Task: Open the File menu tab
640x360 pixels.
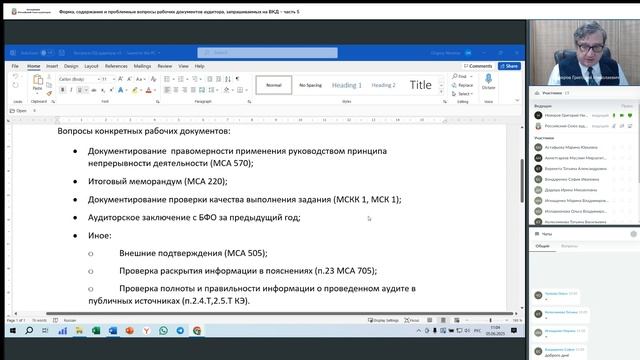Action: (x=15, y=66)
